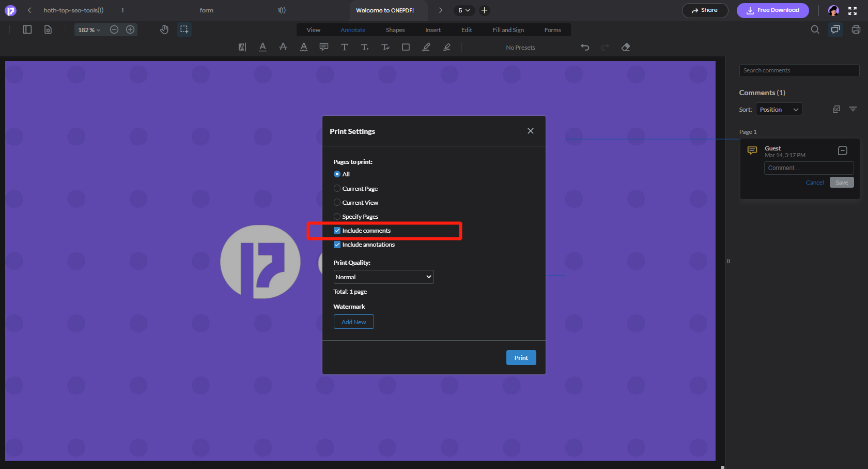Image resolution: width=868 pixels, height=469 pixels.
Task: Click the Share button
Action: pyautogui.click(x=705, y=10)
